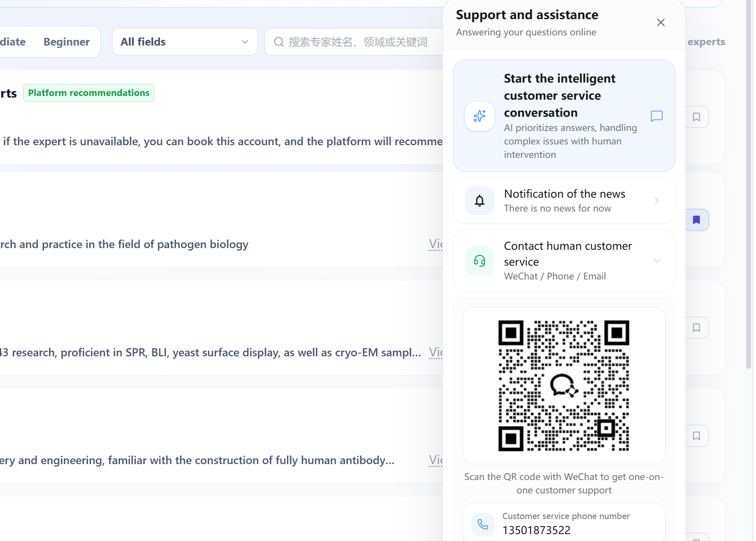The height and width of the screenshot is (541, 756).
Task: View details of fully human antibody expert
Action: (436, 460)
